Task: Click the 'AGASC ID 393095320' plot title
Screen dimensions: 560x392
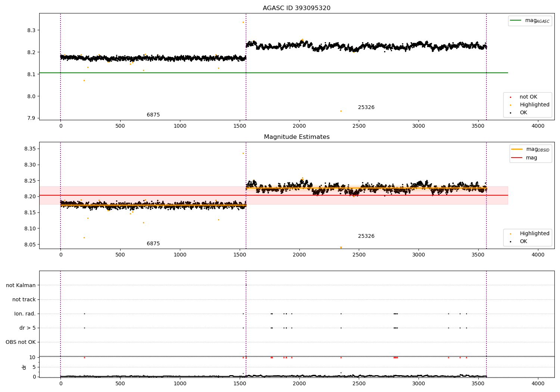Action: coord(296,8)
